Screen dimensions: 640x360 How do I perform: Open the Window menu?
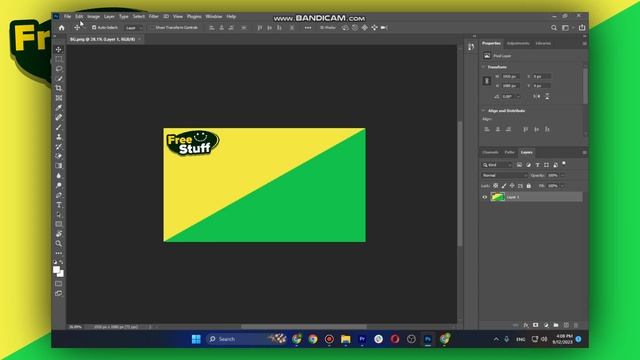pyautogui.click(x=214, y=16)
